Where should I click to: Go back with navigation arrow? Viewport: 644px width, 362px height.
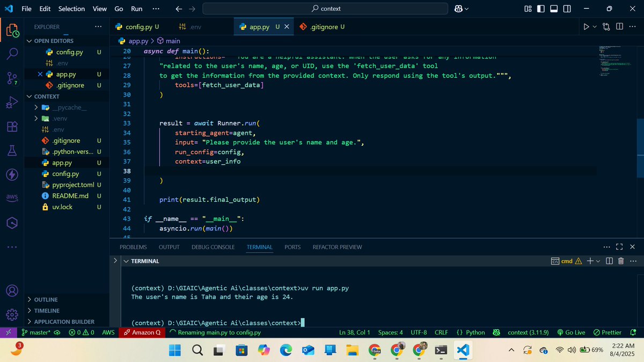(x=179, y=9)
